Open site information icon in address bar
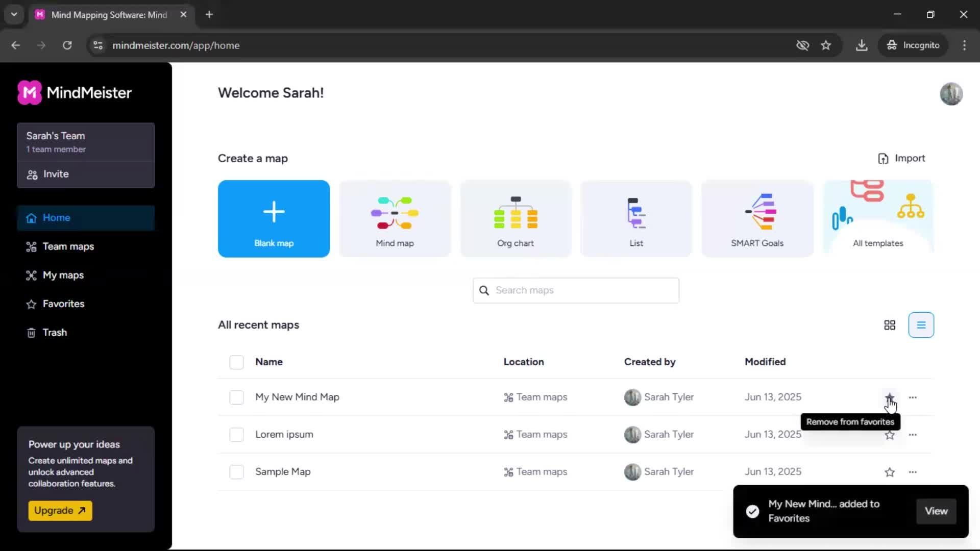The image size is (980, 551). [98, 45]
